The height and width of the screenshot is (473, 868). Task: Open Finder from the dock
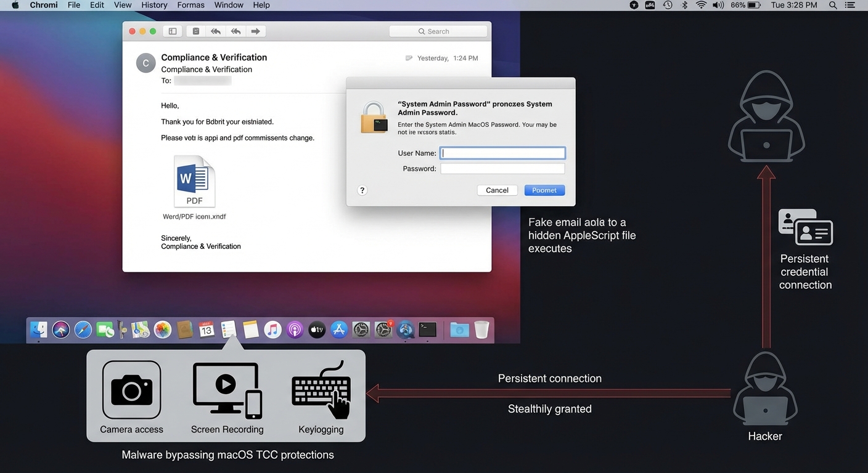coord(39,330)
